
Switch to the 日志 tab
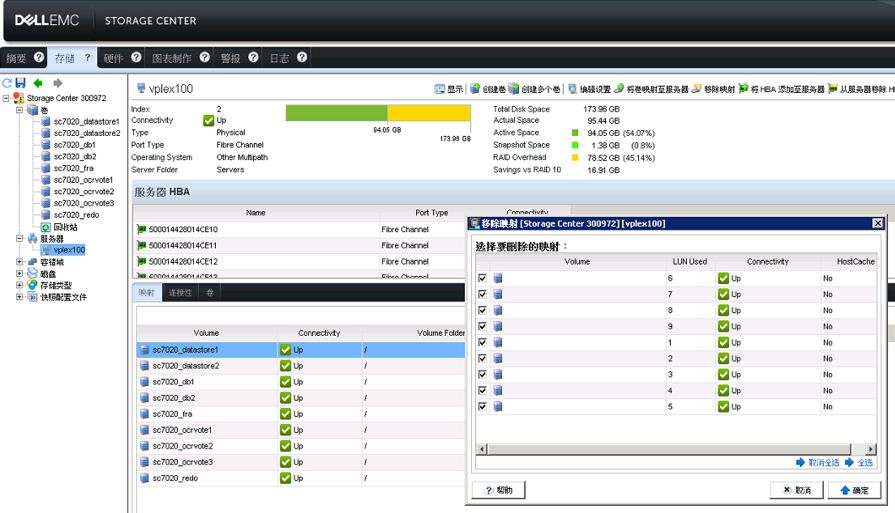pos(279,58)
